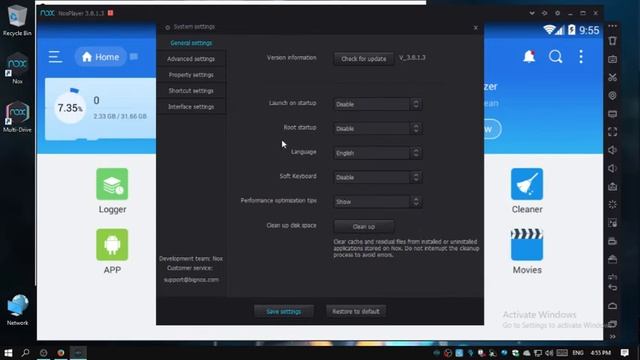Click the V_3.8.1.3 version text

tap(412, 58)
